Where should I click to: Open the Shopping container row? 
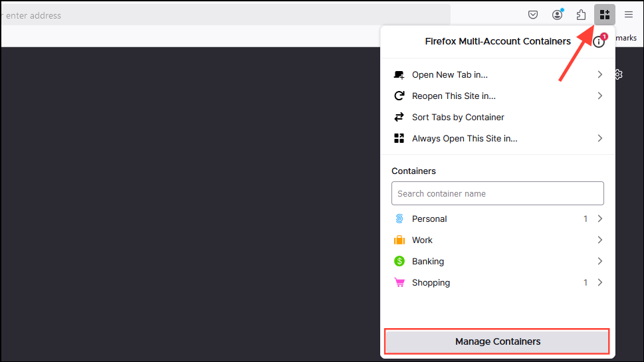pos(497,282)
